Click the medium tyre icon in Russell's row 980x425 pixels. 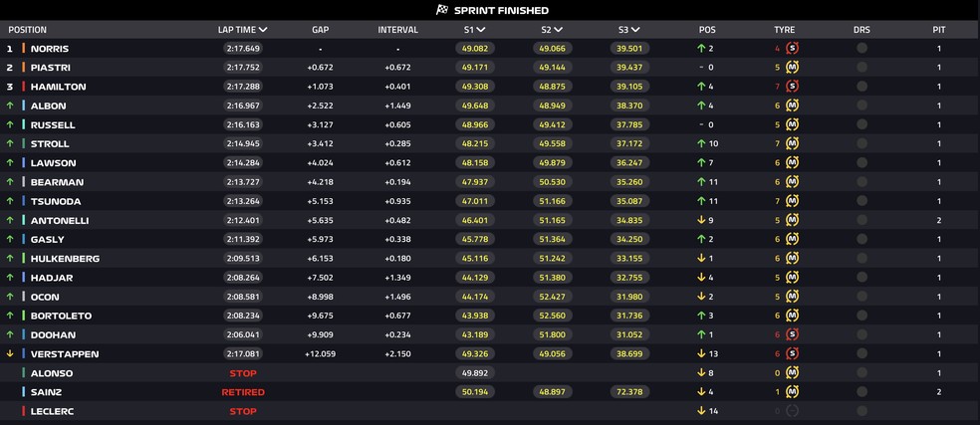793,124
